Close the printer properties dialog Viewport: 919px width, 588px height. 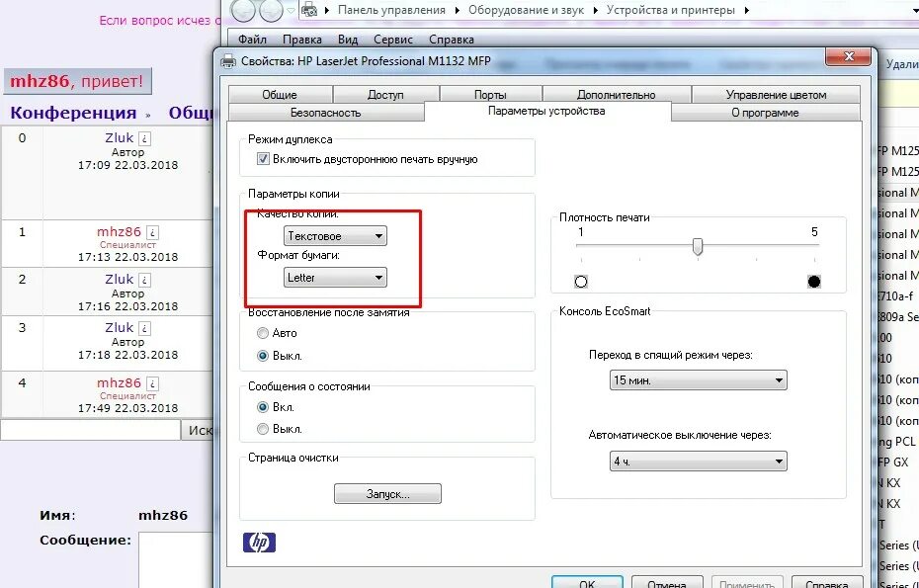pyautogui.click(x=848, y=57)
